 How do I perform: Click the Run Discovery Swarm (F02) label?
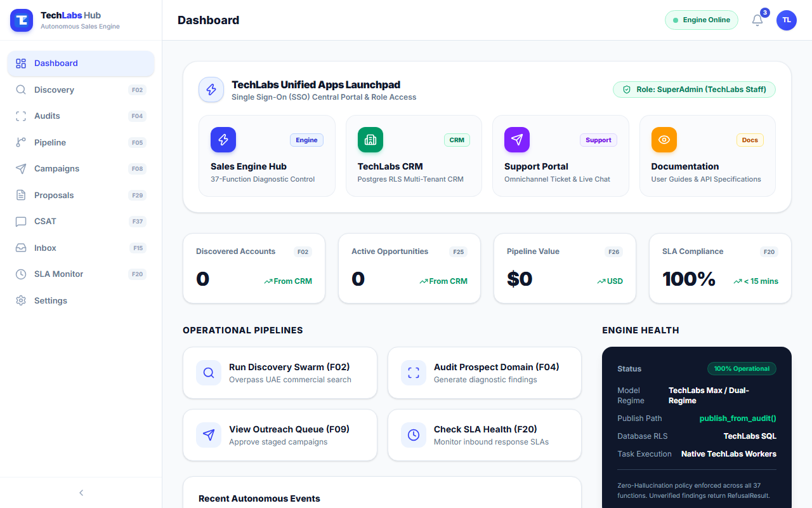tap(289, 367)
